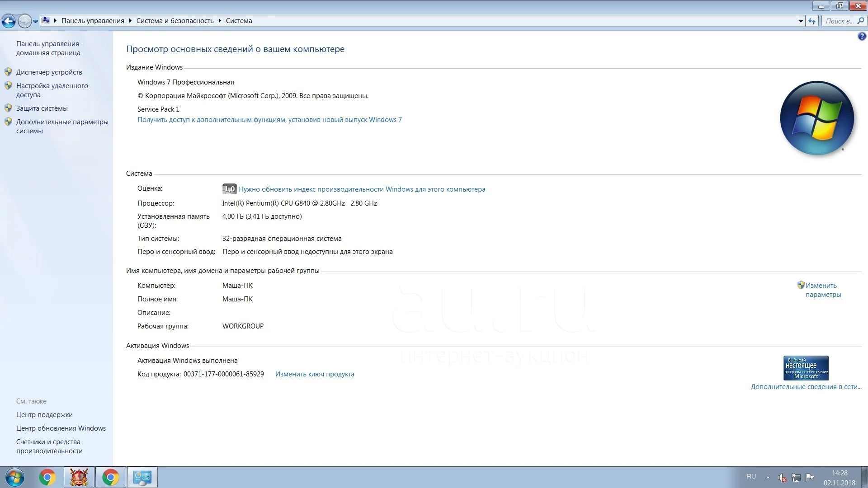Select the Service Pack 1 text
868x488 pixels.
[158, 109]
